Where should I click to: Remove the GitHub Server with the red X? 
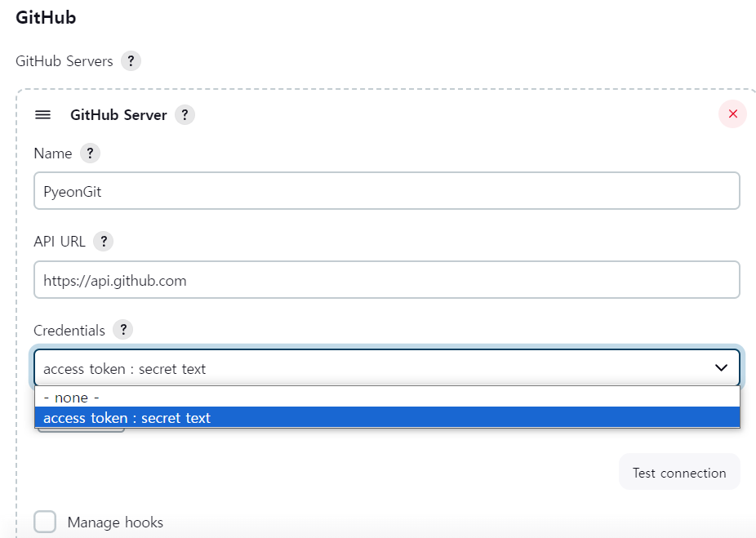[x=732, y=114]
